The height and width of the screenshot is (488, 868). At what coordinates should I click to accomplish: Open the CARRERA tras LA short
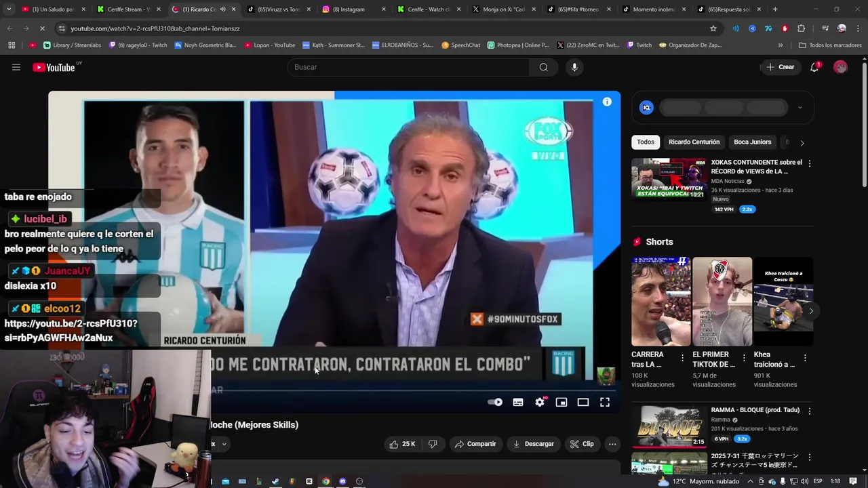(661, 302)
